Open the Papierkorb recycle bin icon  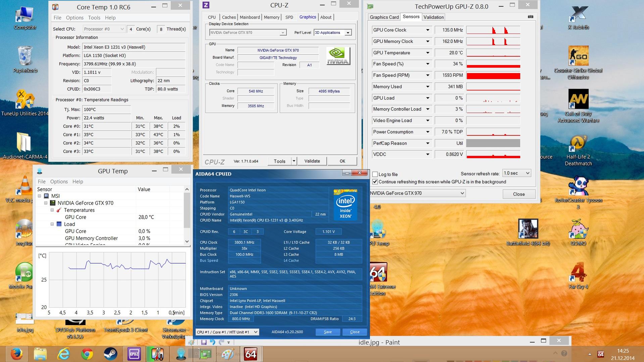[x=25, y=59]
